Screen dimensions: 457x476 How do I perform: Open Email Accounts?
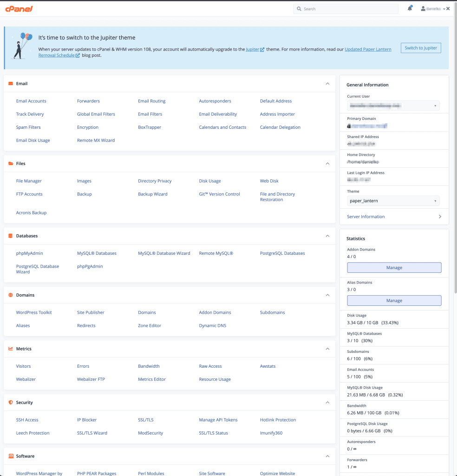click(31, 101)
